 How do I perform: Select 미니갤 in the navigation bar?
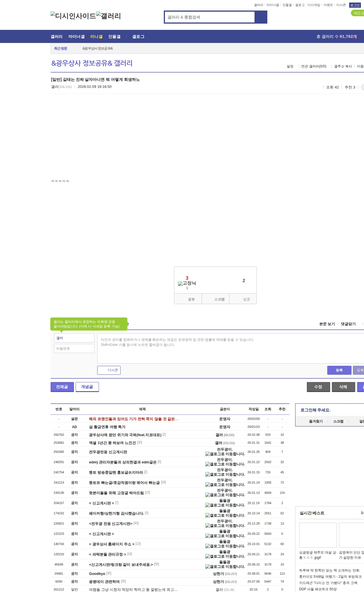(96, 37)
